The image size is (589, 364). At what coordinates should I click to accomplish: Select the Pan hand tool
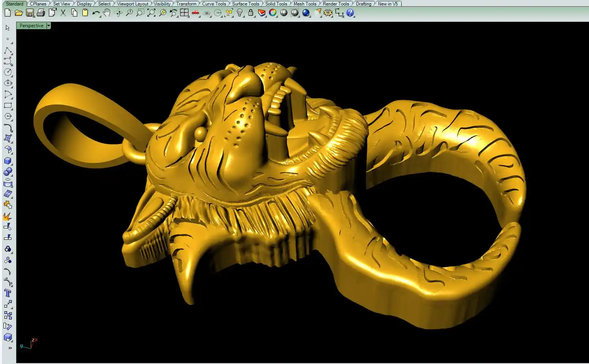point(107,13)
